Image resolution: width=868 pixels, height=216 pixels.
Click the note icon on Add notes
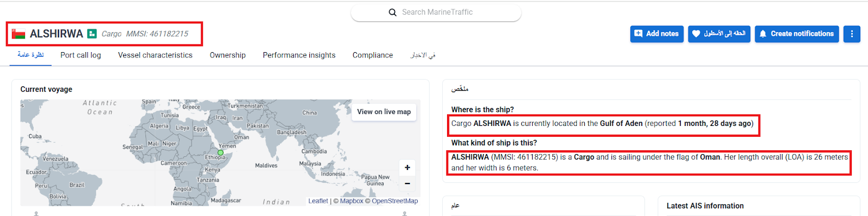[x=639, y=34]
